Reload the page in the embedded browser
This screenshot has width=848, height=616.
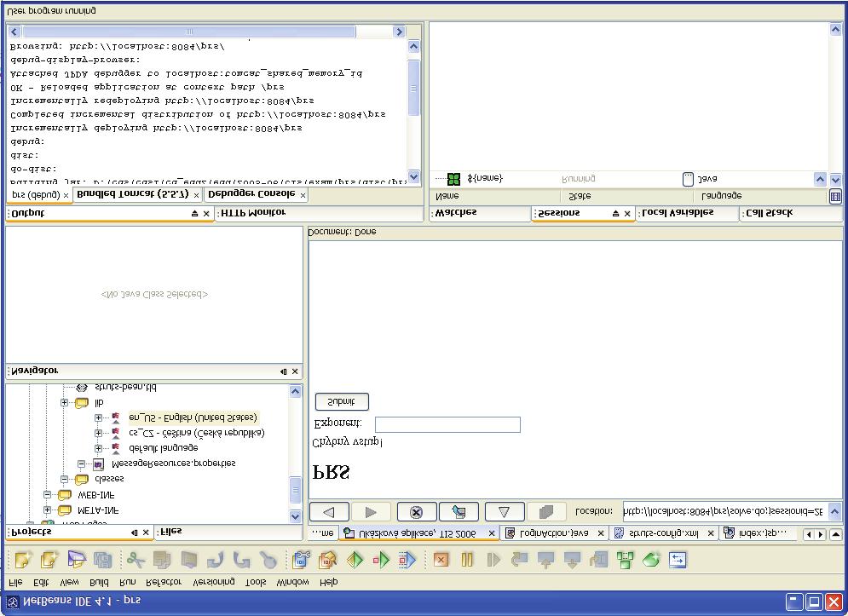[459, 511]
